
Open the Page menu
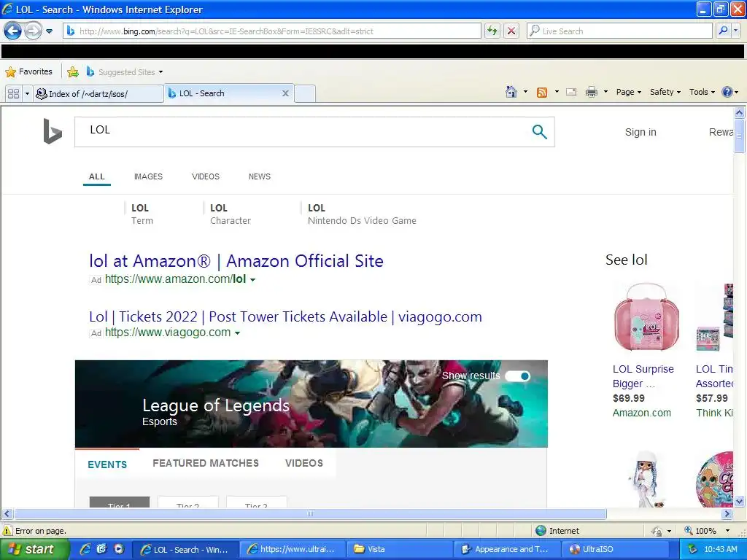[628, 92]
